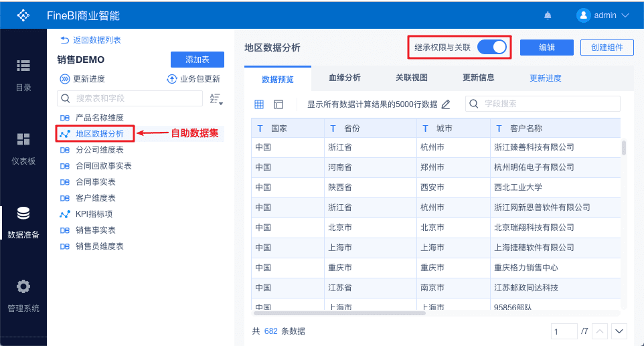The image size is (644, 346).
Task: Click the 业务包更新 link text
Action: (x=200, y=79)
